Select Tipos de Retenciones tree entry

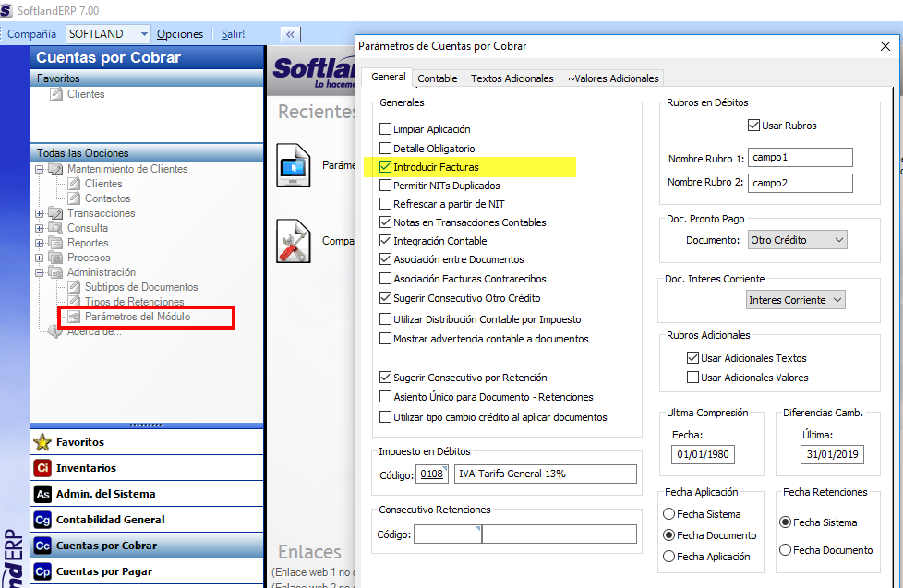click(x=134, y=302)
